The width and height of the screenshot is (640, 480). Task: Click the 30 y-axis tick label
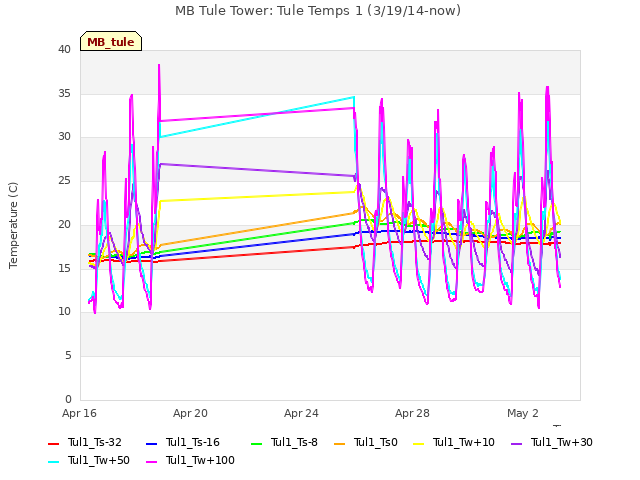(64, 136)
